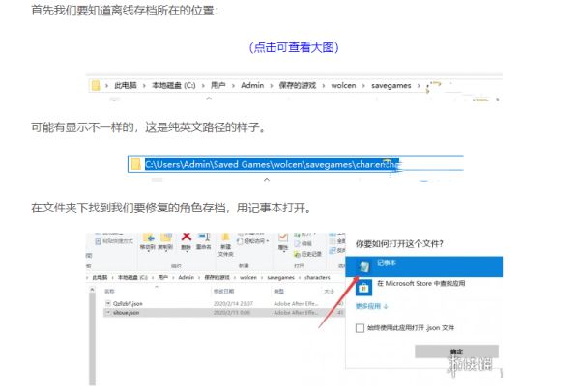Select Admin in the top breadcrumb path
This screenshot has width=580, height=392.
(x=252, y=85)
